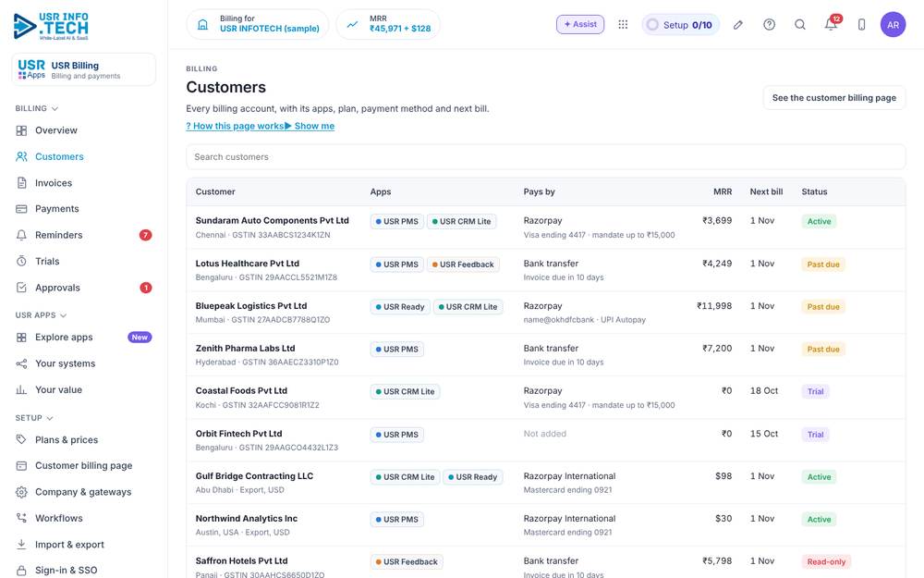
Task: Click the USR Feedback tag for Lotus Healthcare
Action: [x=463, y=264]
